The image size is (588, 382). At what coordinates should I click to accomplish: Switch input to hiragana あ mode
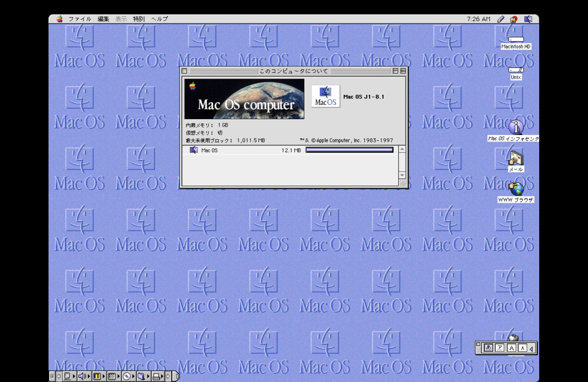tap(488, 348)
